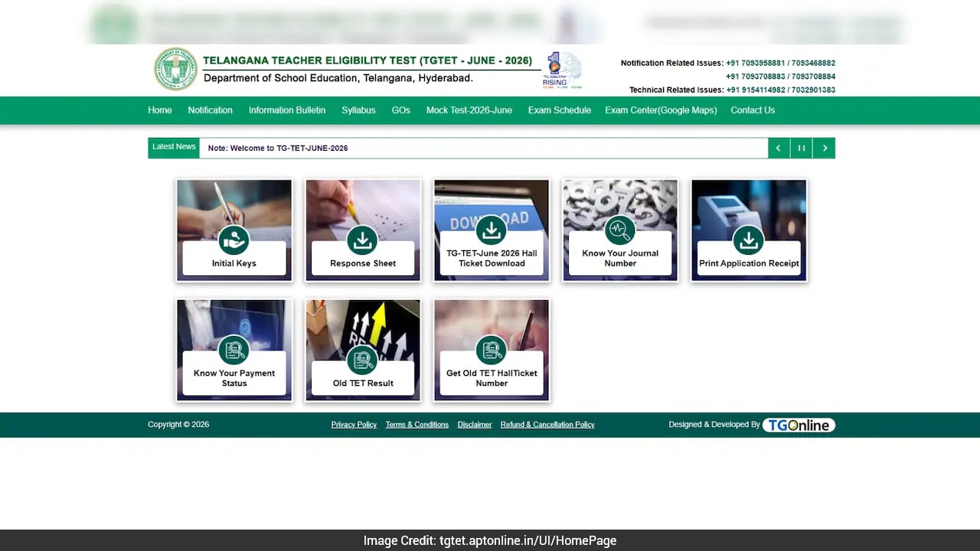Click Notification Related Issues phone number
Image resolution: width=980 pixels, height=551 pixels.
(x=780, y=64)
